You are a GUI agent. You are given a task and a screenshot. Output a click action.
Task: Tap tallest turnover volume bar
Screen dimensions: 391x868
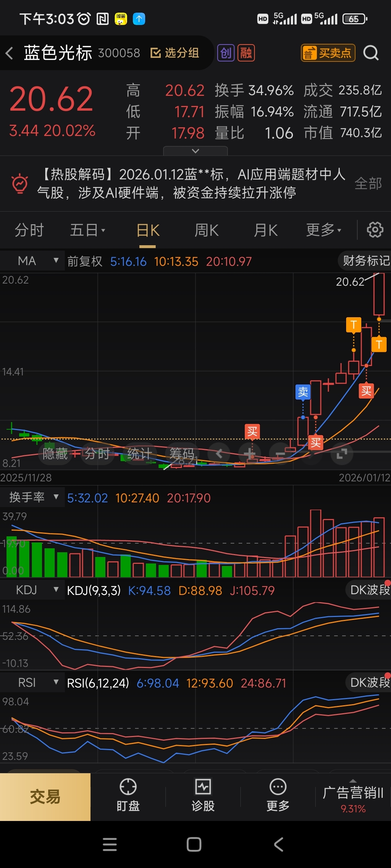[316, 543]
